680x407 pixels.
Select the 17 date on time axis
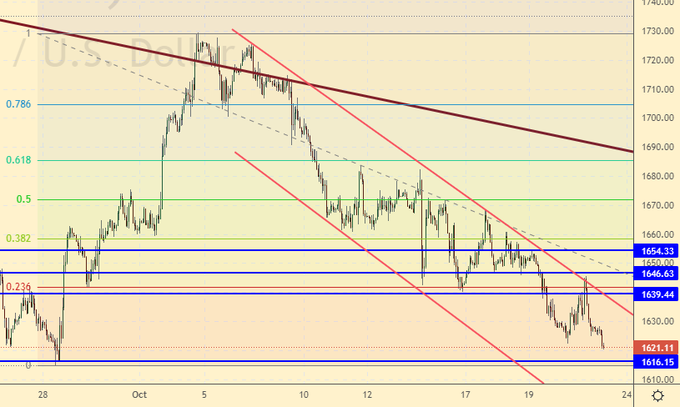[465, 395]
